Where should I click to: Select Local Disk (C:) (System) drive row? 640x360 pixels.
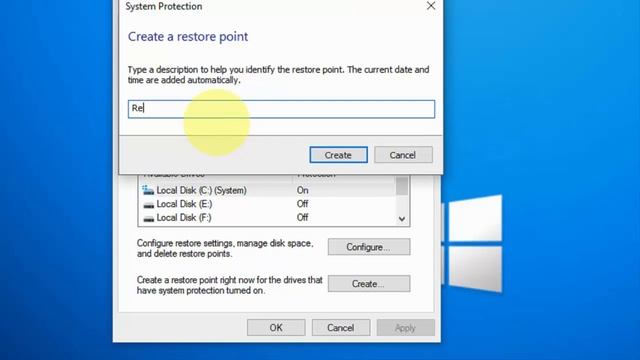pyautogui.click(x=267, y=190)
